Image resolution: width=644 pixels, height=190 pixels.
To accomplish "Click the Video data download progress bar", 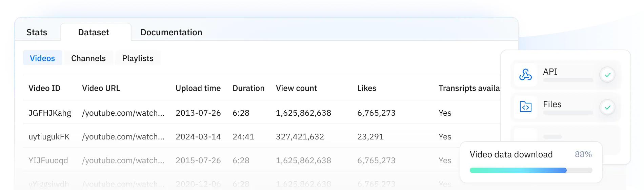I will pyautogui.click(x=531, y=170).
